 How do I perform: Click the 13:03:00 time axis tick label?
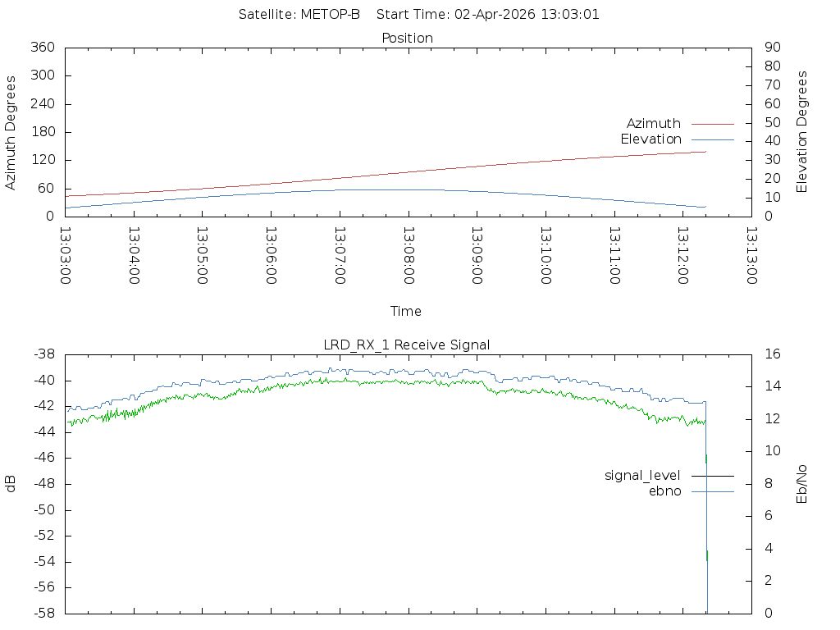[x=66, y=256]
